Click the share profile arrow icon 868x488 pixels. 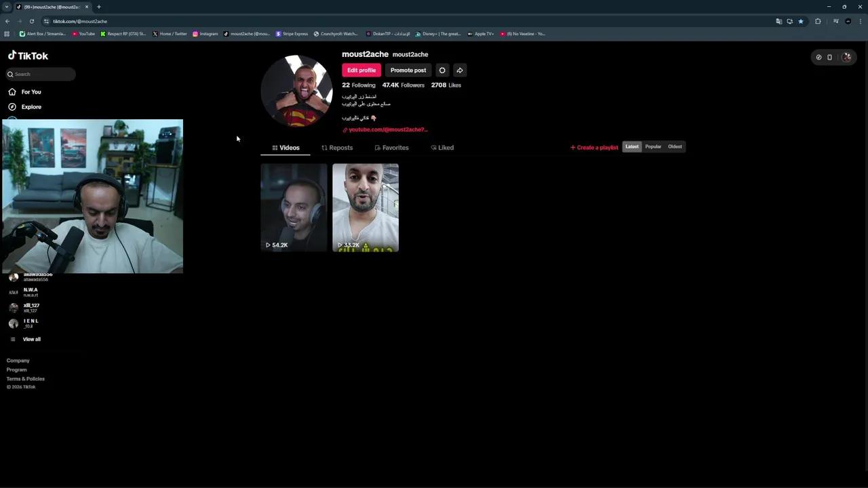pyautogui.click(x=460, y=70)
